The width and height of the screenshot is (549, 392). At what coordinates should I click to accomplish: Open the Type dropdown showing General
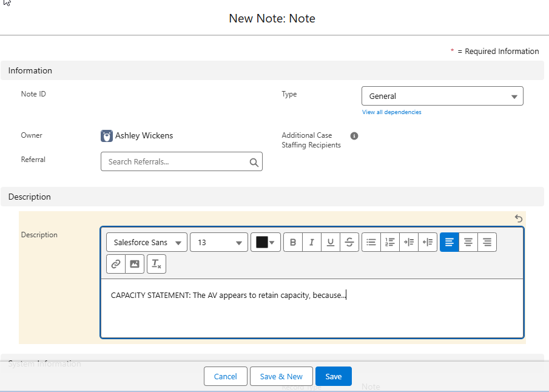[442, 96]
